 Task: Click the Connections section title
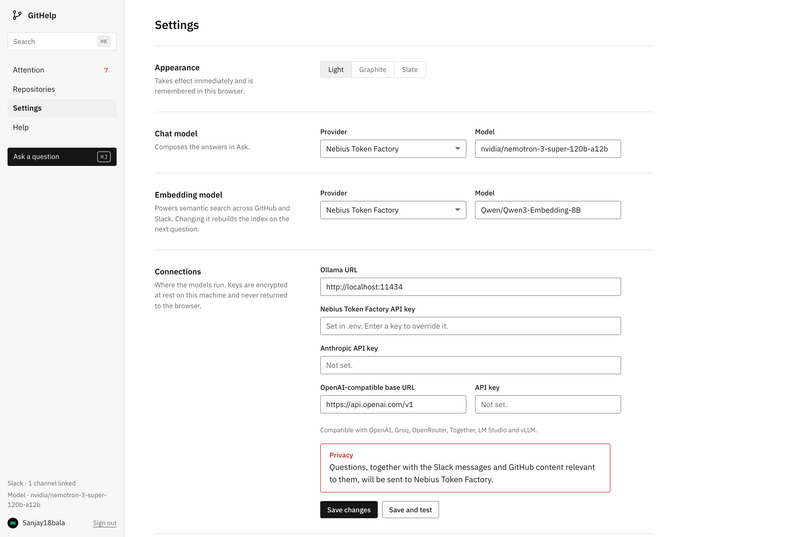click(178, 271)
